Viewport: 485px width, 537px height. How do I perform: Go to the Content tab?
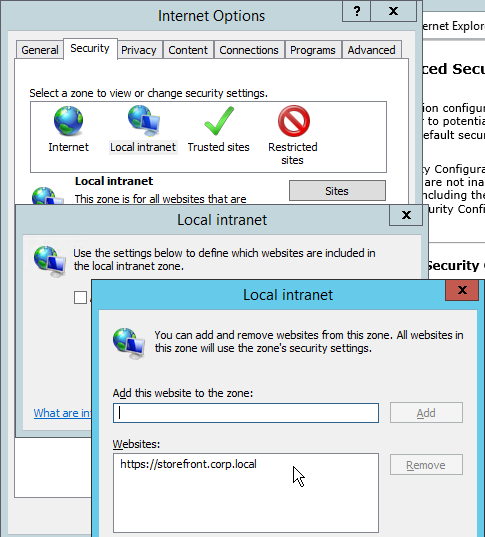coord(188,50)
